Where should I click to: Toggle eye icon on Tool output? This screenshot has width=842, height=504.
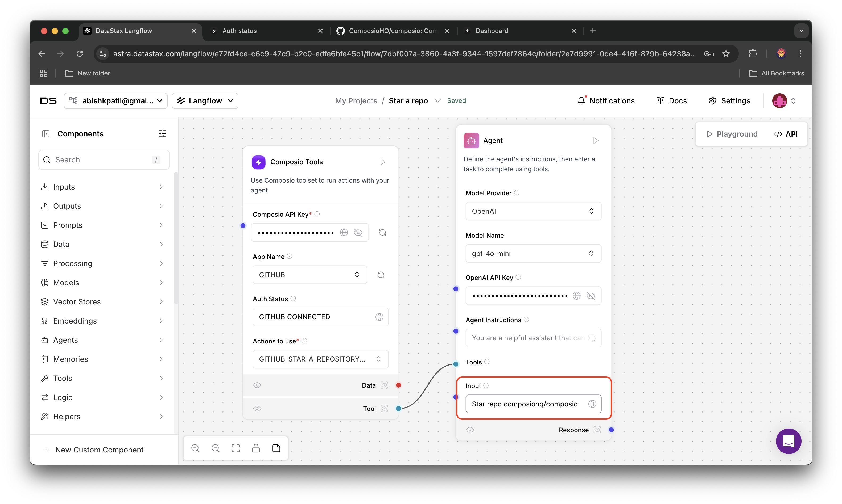(x=257, y=409)
